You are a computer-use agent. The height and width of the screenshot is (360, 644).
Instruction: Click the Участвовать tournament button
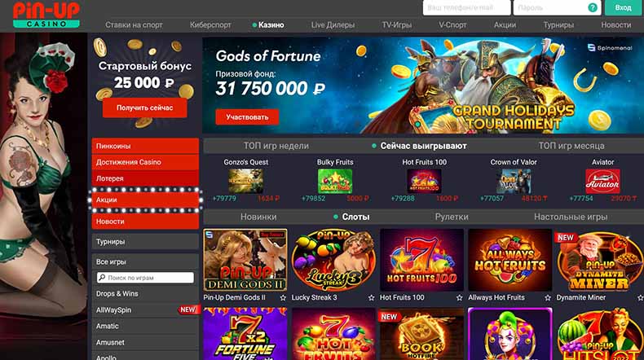(247, 117)
